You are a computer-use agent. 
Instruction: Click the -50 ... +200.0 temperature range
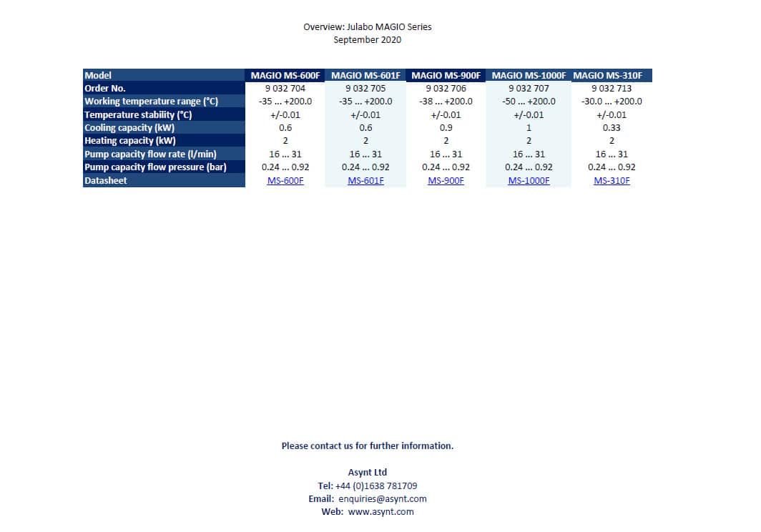(529, 102)
